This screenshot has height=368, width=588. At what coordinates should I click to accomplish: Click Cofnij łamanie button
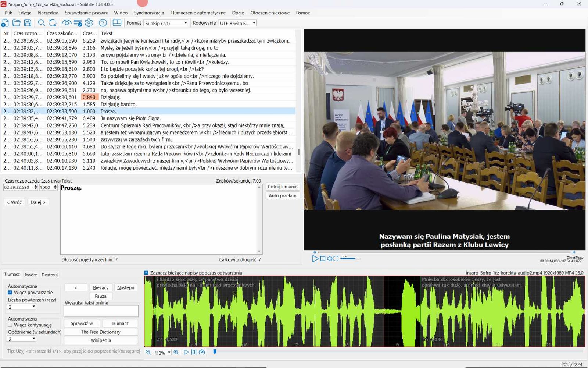(282, 187)
